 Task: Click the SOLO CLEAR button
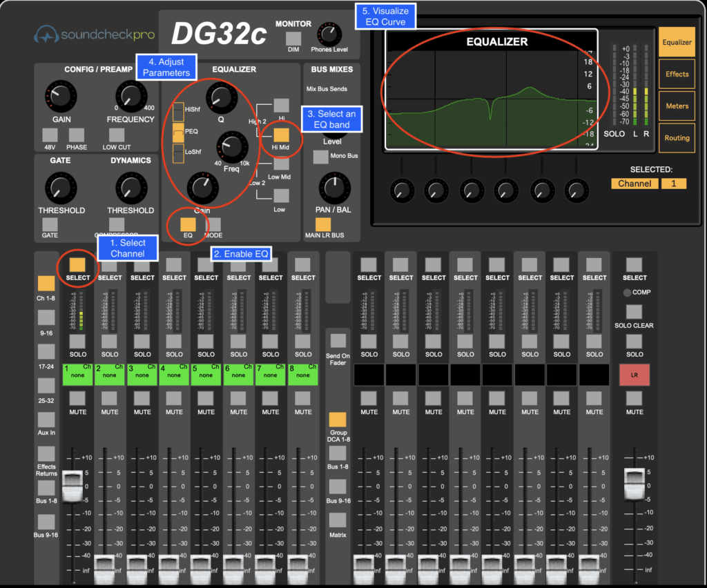click(x=634, y=312)
